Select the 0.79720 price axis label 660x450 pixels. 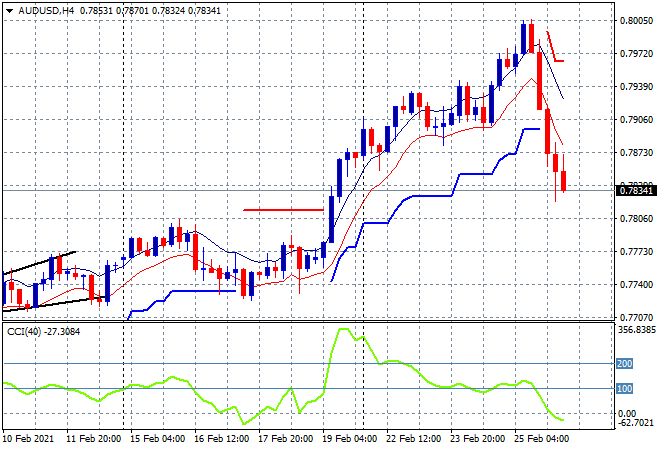coord(636,54)
